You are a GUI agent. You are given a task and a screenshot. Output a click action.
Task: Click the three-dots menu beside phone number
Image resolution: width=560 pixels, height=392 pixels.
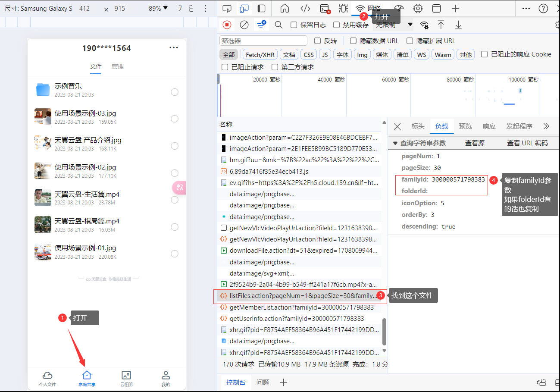point(174,48)
